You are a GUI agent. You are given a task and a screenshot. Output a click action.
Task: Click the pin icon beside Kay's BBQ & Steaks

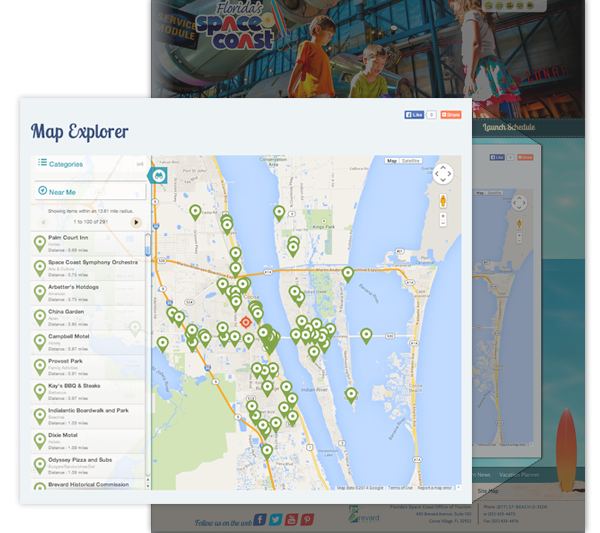(40, 392)
